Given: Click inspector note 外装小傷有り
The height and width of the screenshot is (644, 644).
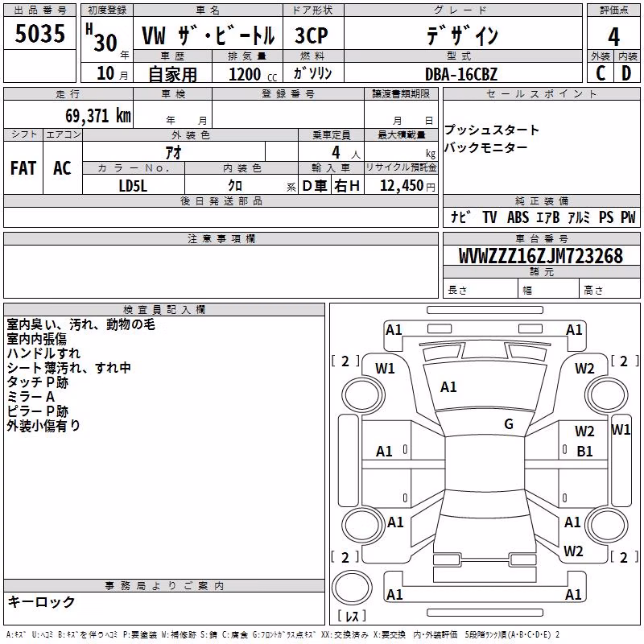Looking at the screenshot, I should [x=43, y=426].
